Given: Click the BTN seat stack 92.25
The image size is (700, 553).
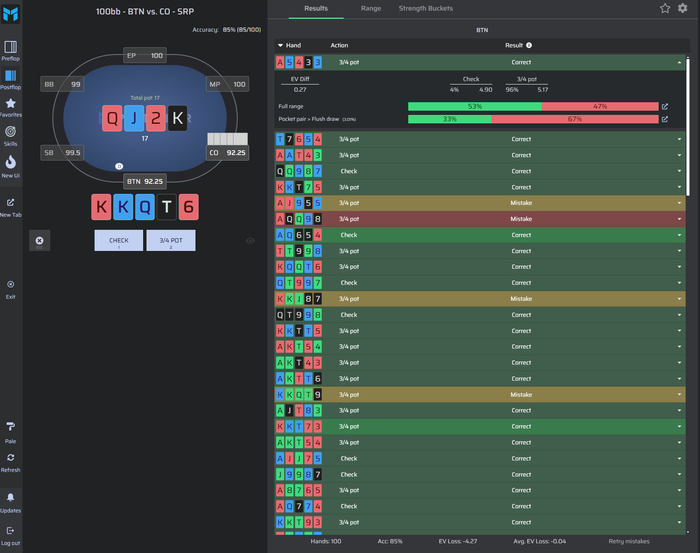Looking at the screenshot, I should click(x=145, y=181).
